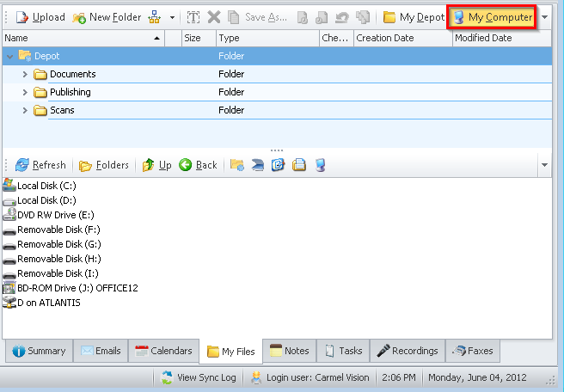Collapse the Depot root folder
This screenshot has height=392, width=564.
point(10,56)
